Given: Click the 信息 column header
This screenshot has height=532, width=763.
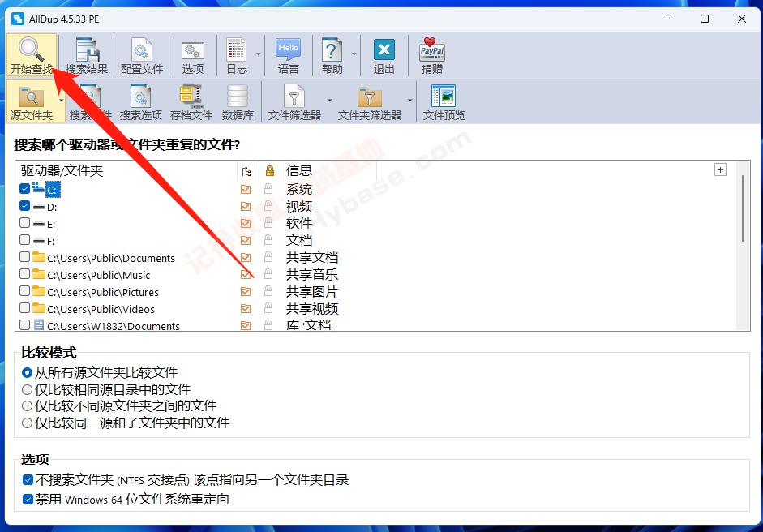Looking at the screenshot, I should point(298,170).
